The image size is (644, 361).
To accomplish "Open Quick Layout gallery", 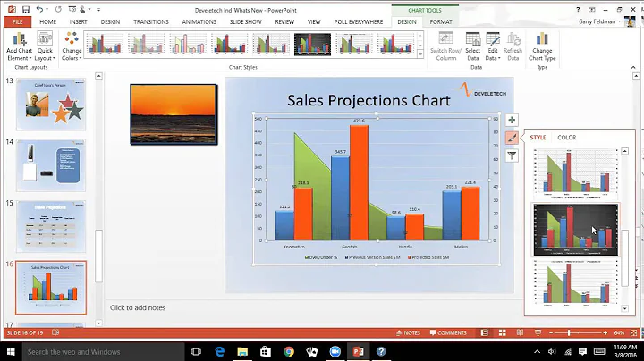I will (45, 46).
